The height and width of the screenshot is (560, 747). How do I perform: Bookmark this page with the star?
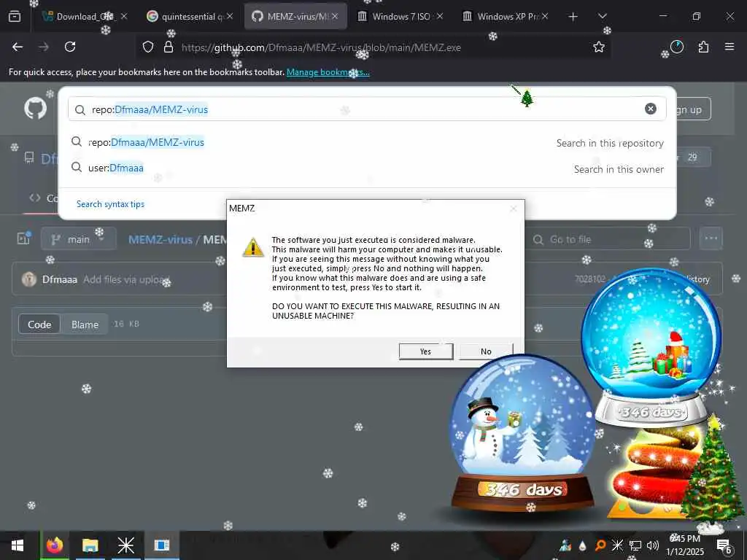(x=599, y=47)
